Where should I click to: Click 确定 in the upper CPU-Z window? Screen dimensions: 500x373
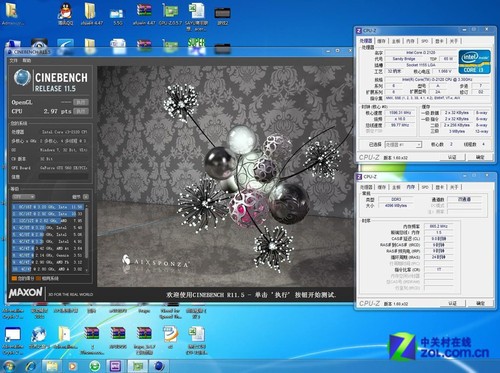pos(480,157)
